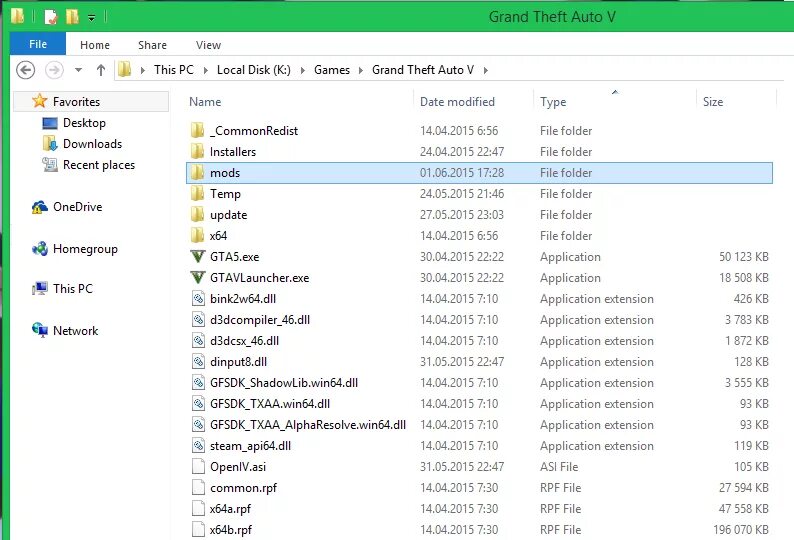Open Desktop in the navigation pane

(x=84, y=123)
